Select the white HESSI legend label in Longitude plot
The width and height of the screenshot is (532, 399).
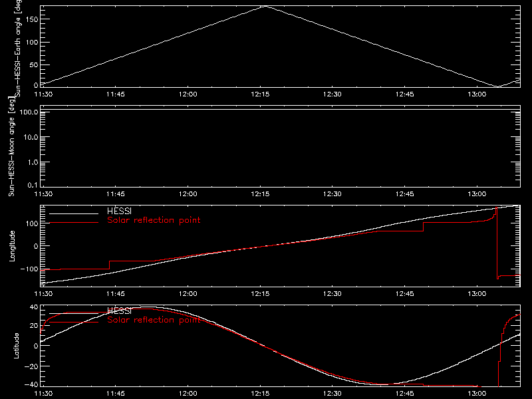coord(119,211)
